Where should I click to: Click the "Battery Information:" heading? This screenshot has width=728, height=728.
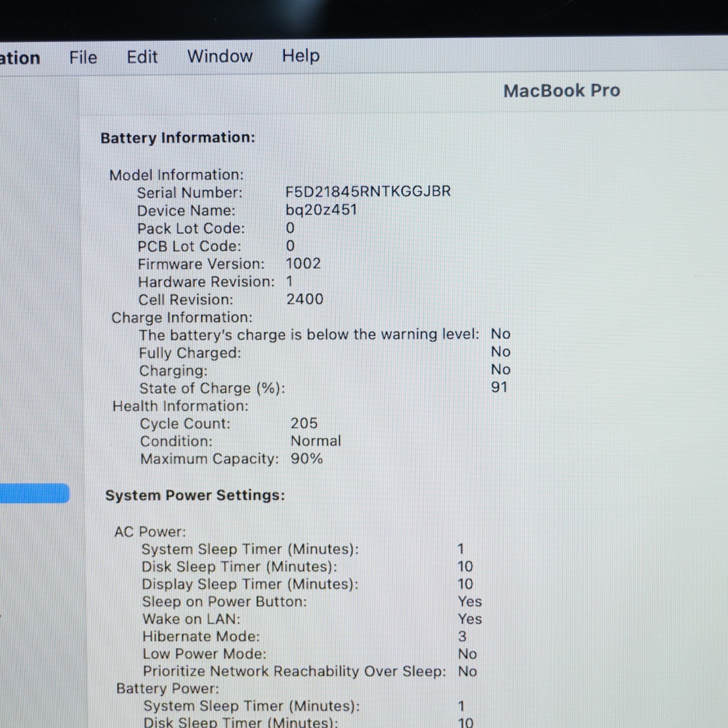pos(178,138)
